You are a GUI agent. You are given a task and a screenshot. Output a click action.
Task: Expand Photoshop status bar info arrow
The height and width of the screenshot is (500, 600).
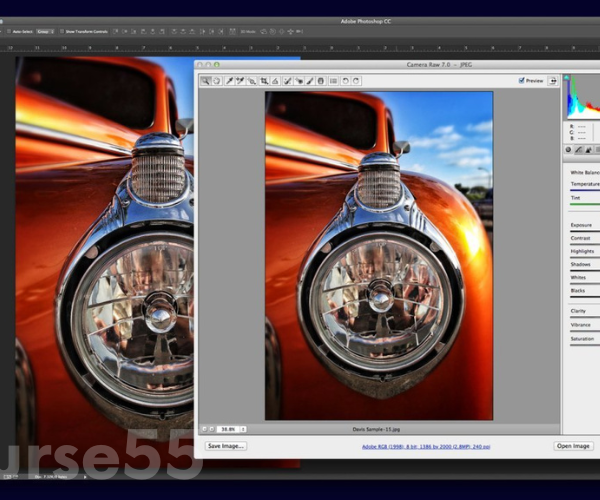85,477
